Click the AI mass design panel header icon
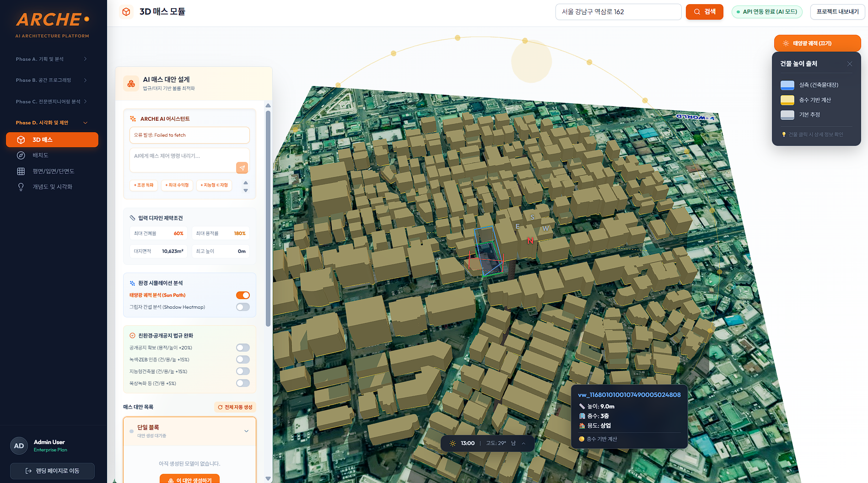Screen dimensions: 868x483 (x=131, y=84)
